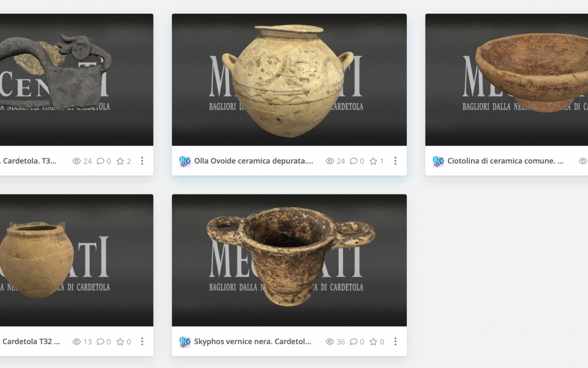Open Ciotolina di ceramica comune title link
The image size is (588, 368).
tap(505, 161)
